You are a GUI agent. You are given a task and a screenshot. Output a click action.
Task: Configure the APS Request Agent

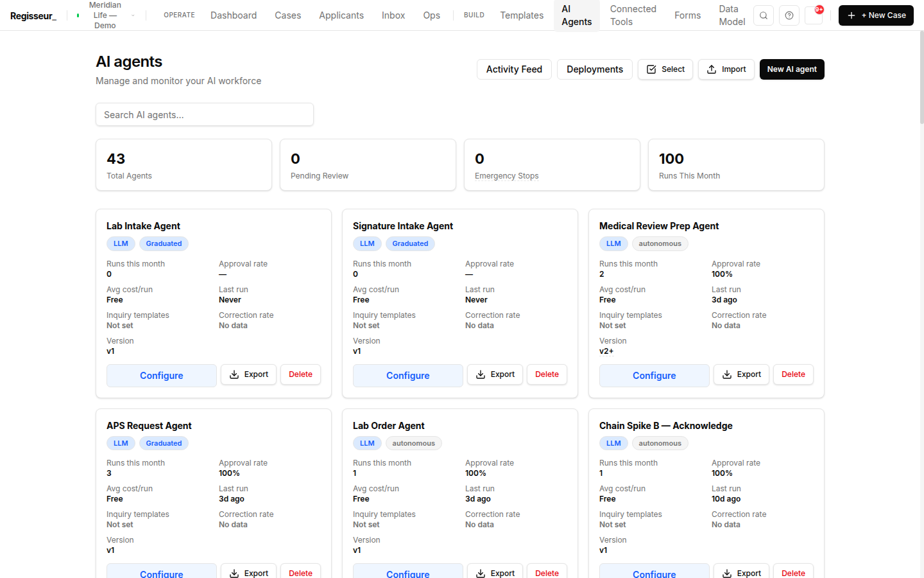[162, 572]
